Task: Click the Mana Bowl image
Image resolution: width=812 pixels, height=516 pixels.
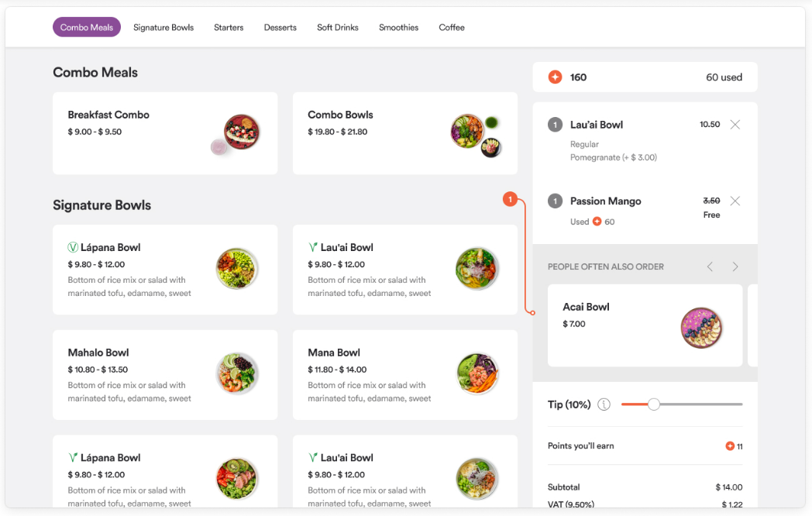Action: (x=477, y=373)
